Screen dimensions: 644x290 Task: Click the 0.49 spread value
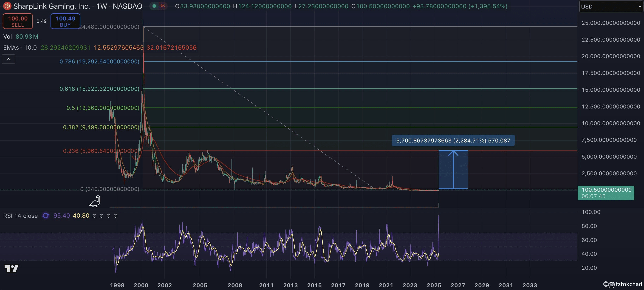tap(42, 21)
